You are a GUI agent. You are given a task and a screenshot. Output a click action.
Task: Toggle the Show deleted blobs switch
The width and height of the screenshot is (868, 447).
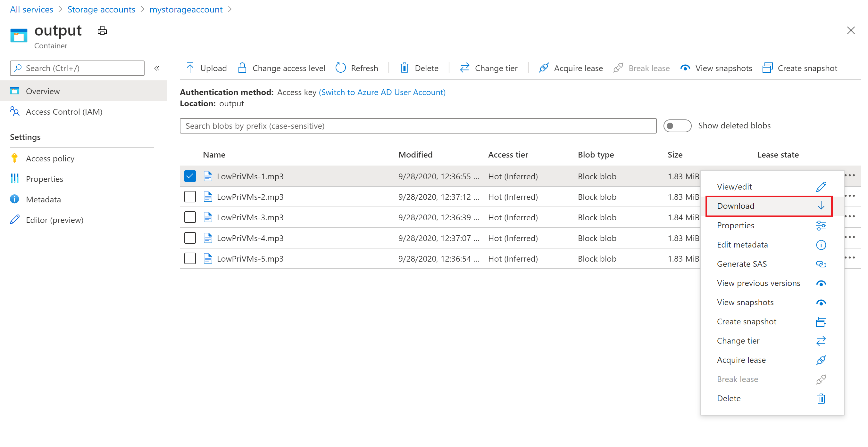(676, 126)
